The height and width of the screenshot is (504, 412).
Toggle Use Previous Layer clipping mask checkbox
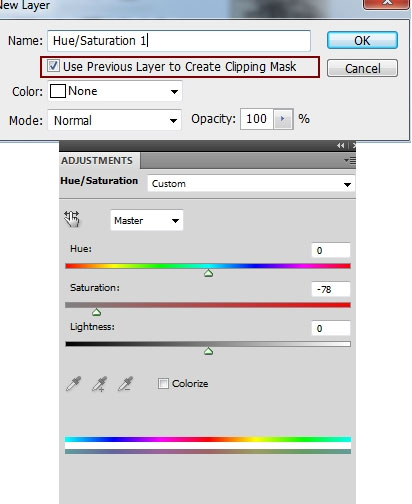tap(53, 66)
